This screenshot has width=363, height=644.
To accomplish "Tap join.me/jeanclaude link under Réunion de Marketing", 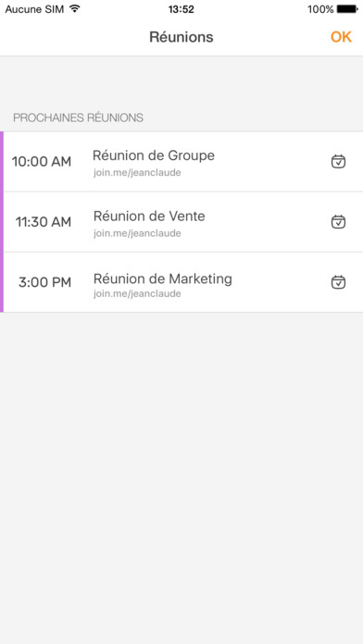I will (137, 293).
